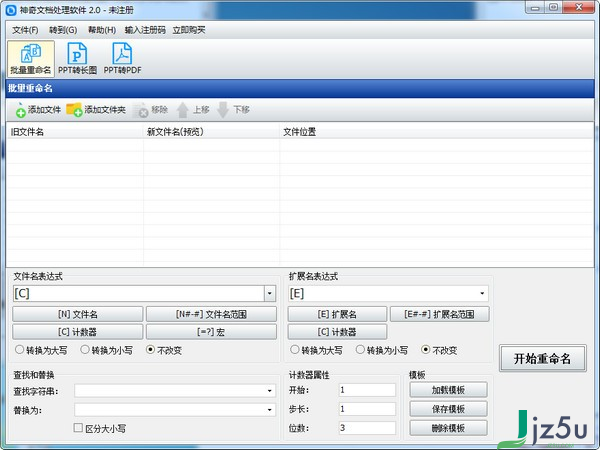Open the 文件(F) menu

(25, 30)
